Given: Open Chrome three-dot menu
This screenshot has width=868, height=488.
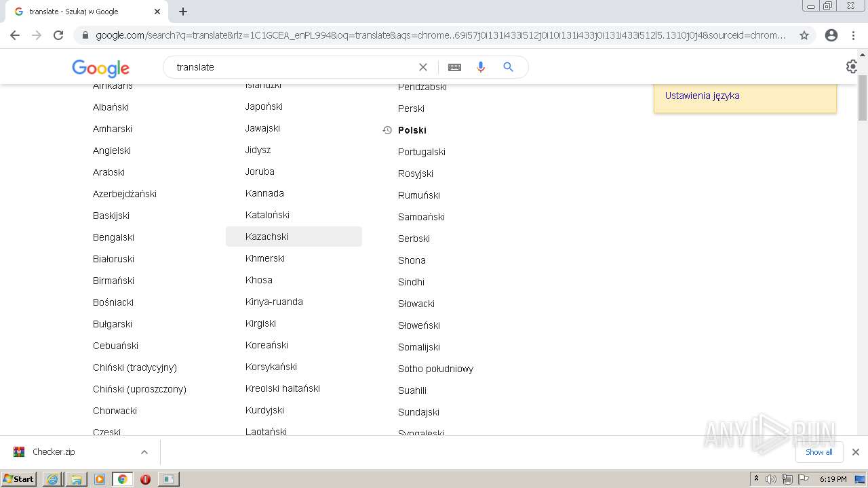Looking at the screenshot, I should 854,35.
